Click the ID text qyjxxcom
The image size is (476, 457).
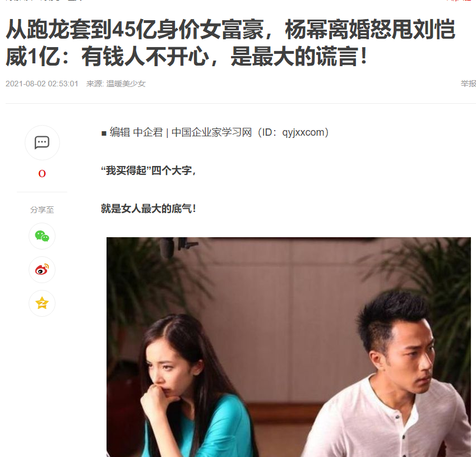[x=303, y=132]
